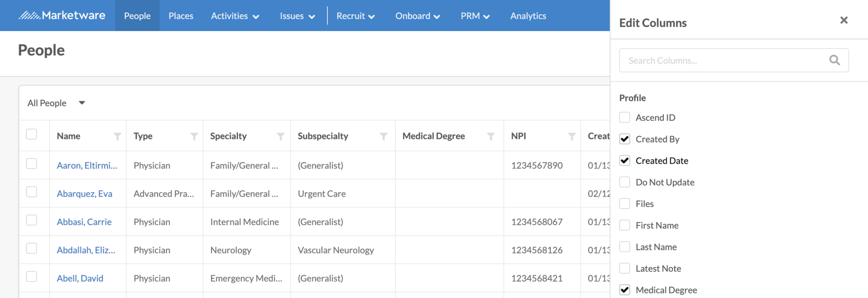Viewport: 868px width, 298px height.
Task: Enable the Do Not Update column
Action: (625, 182)
